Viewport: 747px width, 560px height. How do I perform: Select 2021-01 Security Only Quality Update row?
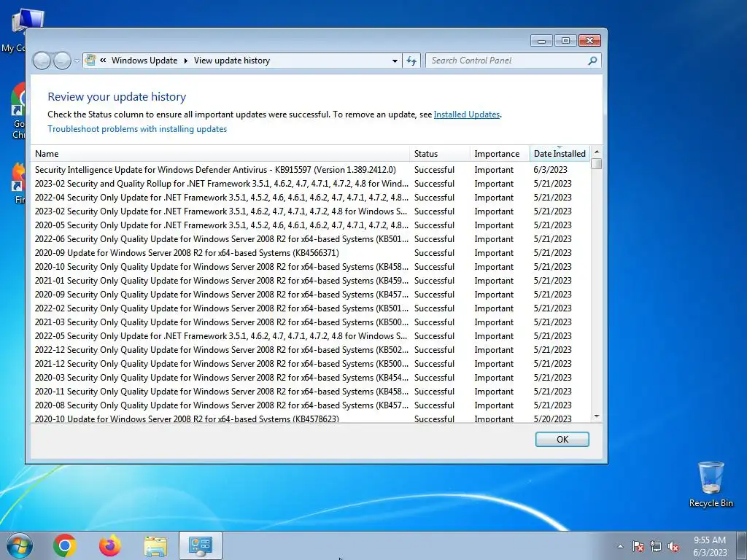point(311,281)
